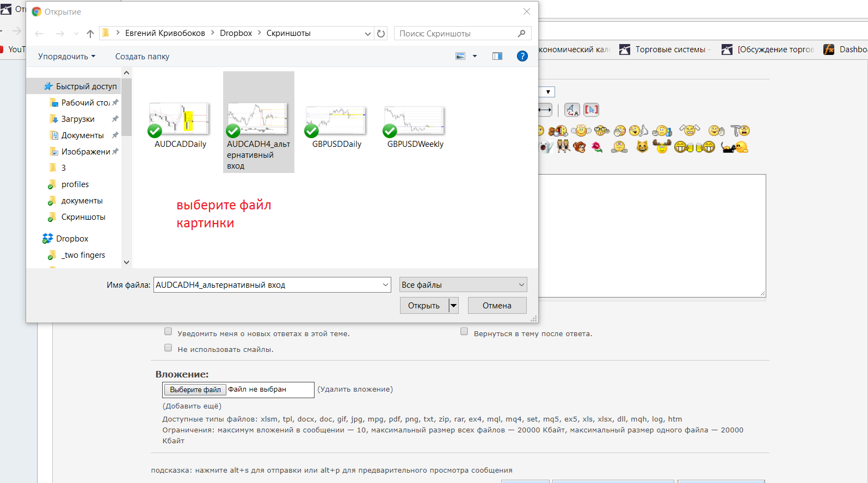Click the search magnifier icon

coord(521,33)
